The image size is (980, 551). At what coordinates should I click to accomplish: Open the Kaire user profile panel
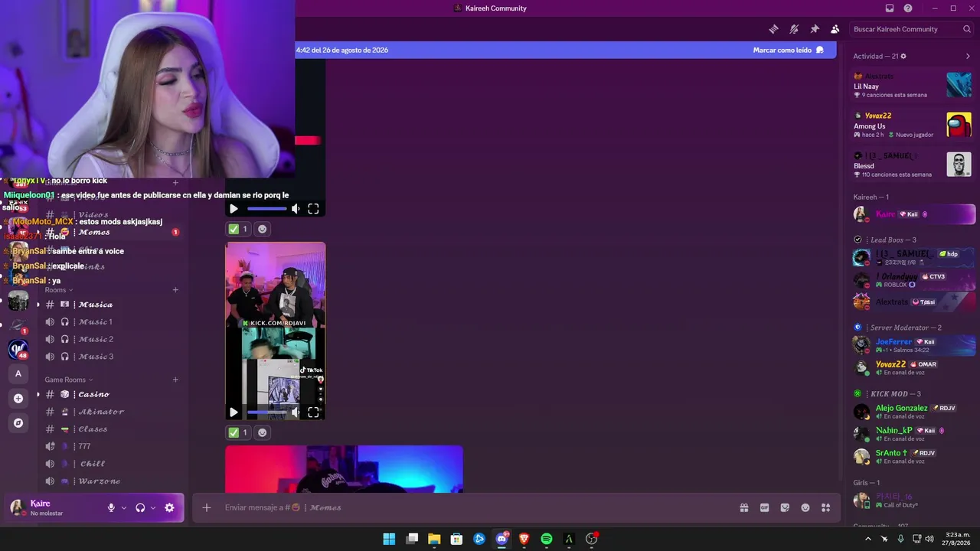tap(54, 507)
